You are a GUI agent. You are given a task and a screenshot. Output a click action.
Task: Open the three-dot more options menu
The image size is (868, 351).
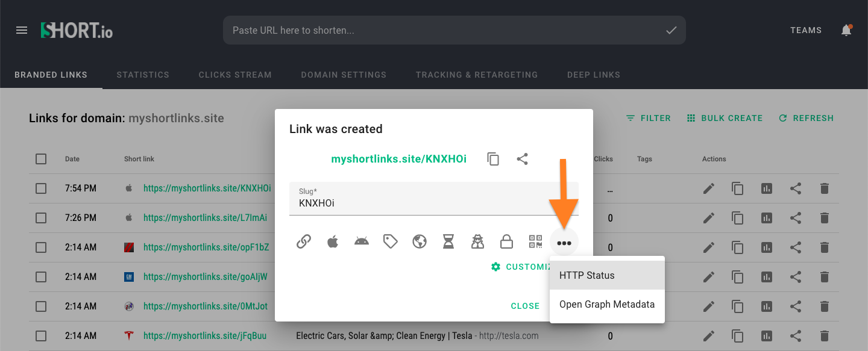point(564,243)
